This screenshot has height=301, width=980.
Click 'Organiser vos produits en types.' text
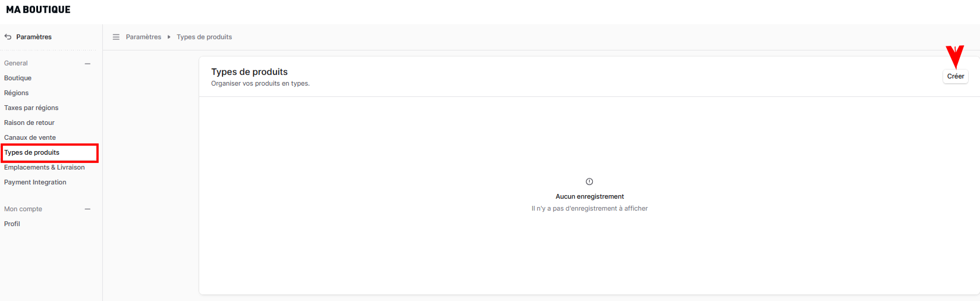click(260, 83)
